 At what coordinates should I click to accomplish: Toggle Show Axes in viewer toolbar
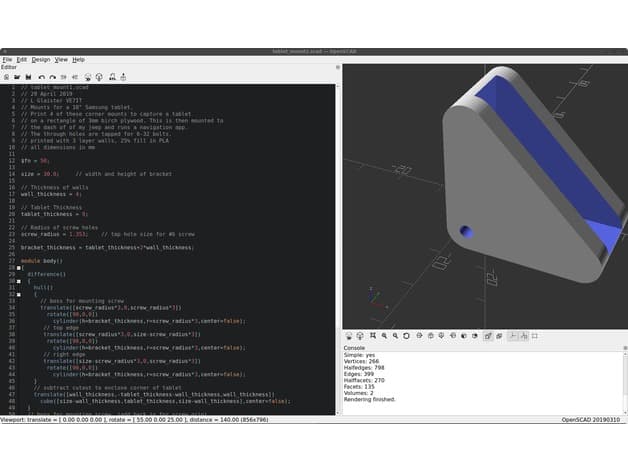(x=513, y=336)
